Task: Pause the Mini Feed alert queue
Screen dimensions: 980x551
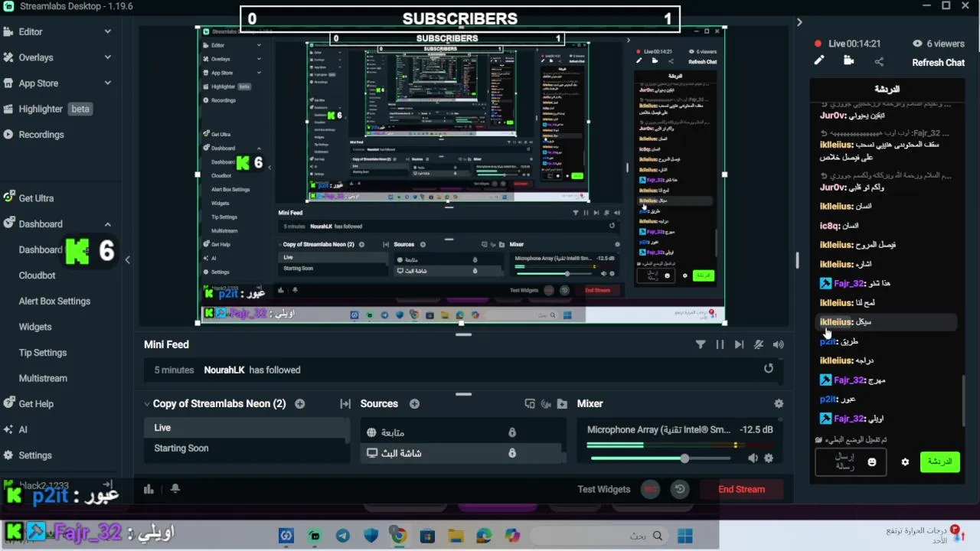Action: pyautogui.click(x=720, y=344)
